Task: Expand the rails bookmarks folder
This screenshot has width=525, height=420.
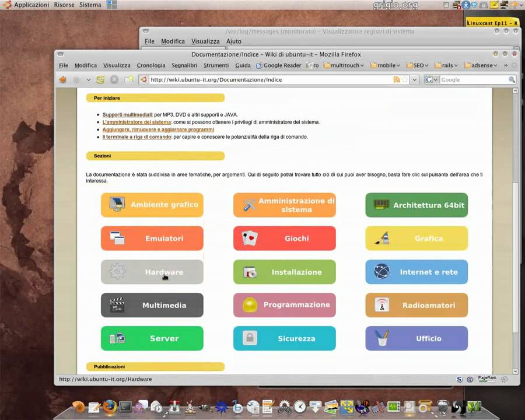Action: (x=446, y=65)
